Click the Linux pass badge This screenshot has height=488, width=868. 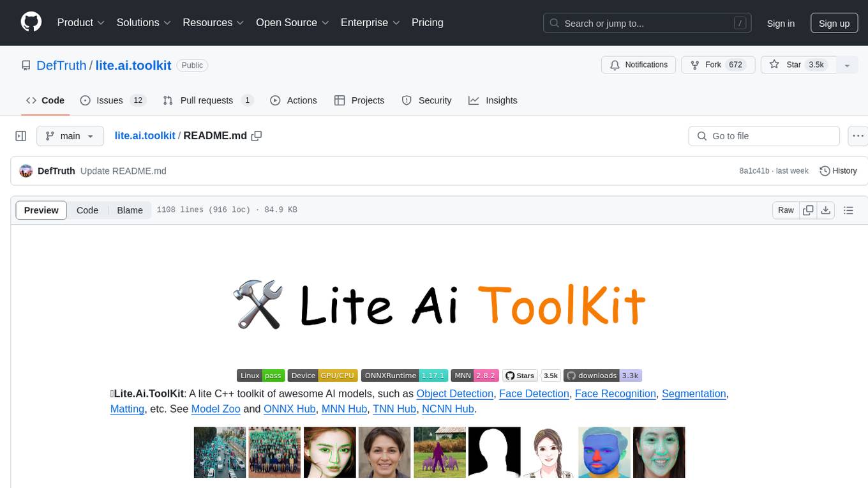tap(260, 376)
